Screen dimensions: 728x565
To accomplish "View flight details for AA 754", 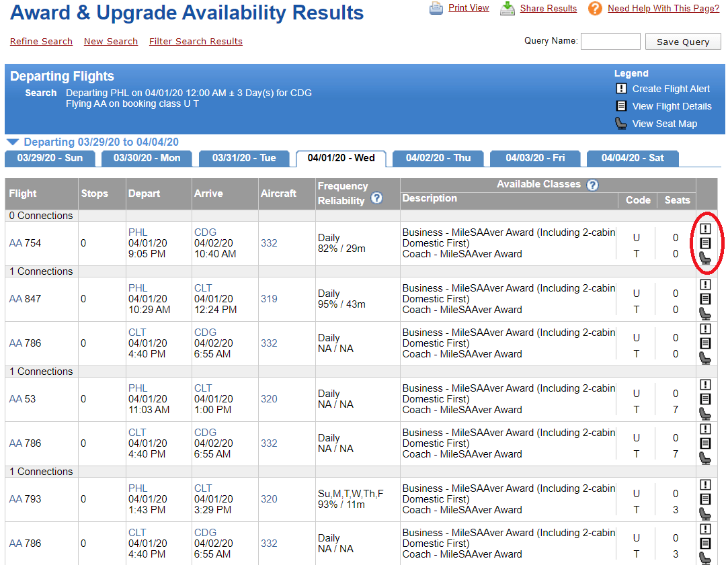I will [x=705, y=243].
